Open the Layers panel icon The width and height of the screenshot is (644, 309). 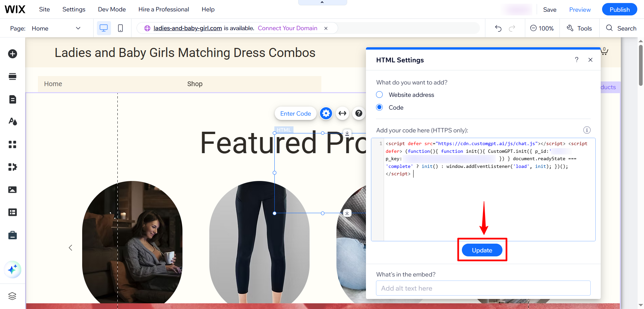(x=12, y=296)
